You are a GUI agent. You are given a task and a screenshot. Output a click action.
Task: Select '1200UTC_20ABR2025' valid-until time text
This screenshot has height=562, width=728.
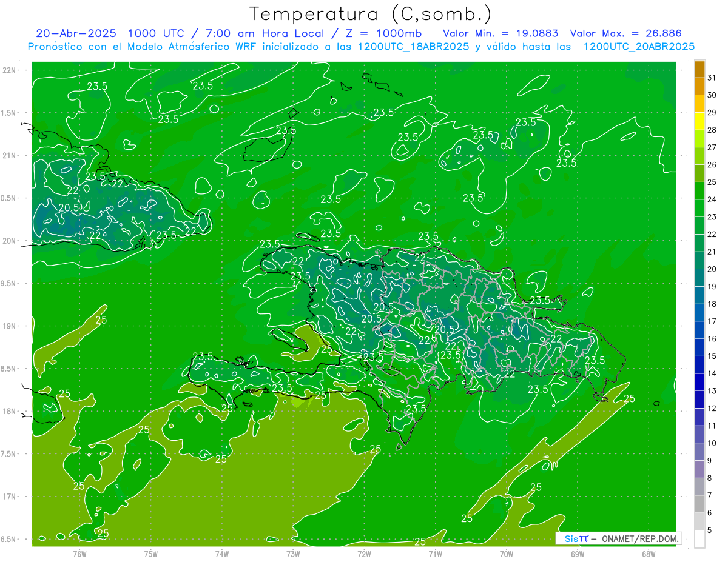[x=639, y=47]
